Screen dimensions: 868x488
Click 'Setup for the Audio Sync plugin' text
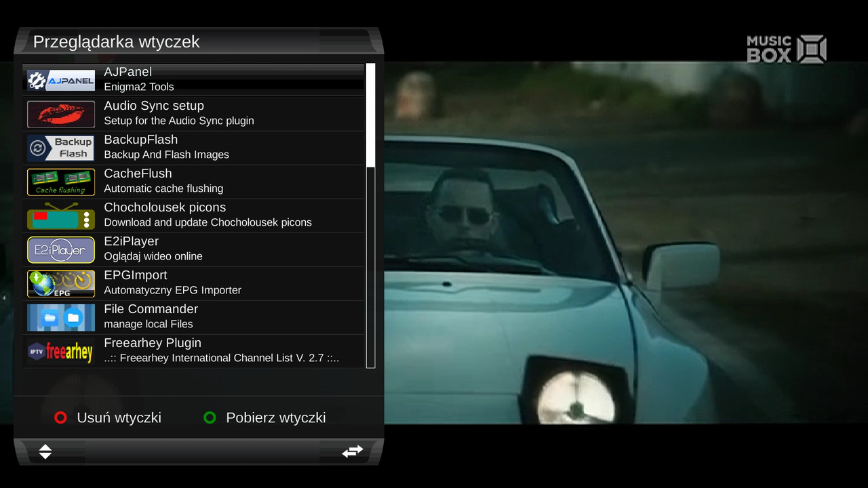click(x=179, y=121)
